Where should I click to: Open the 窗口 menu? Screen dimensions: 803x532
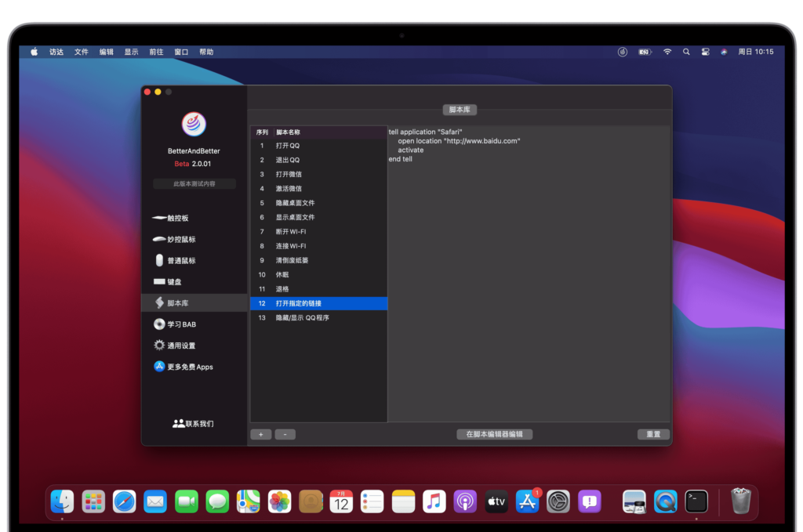coord(180,51)
